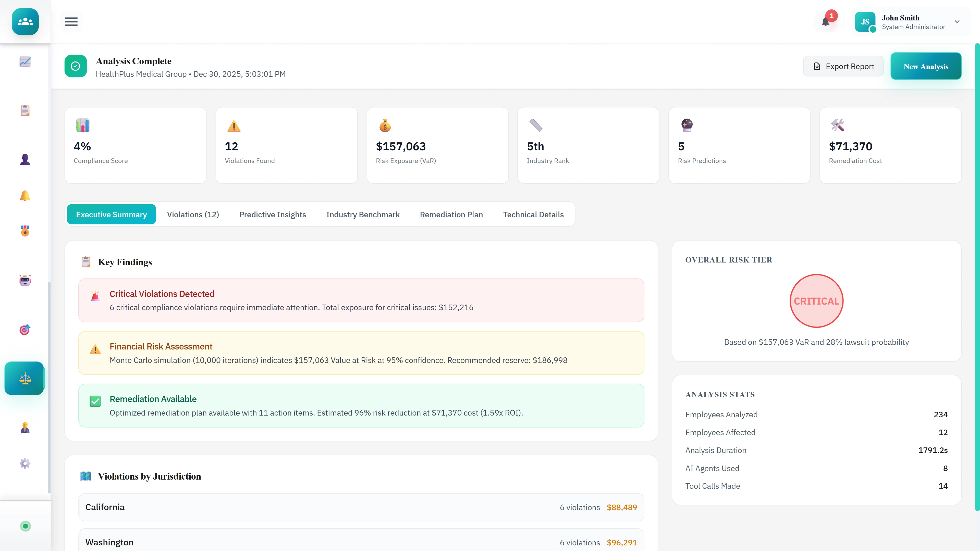Click the New Analysis button

[926, 66]
